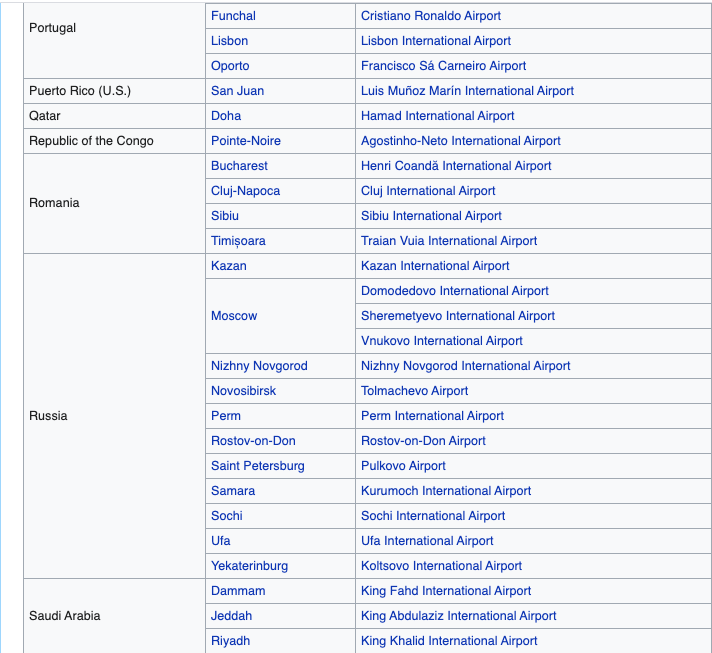Screen dimensions: 712x653
Task: Click Domodedovo International Airport link
Action: click(454, 291)
